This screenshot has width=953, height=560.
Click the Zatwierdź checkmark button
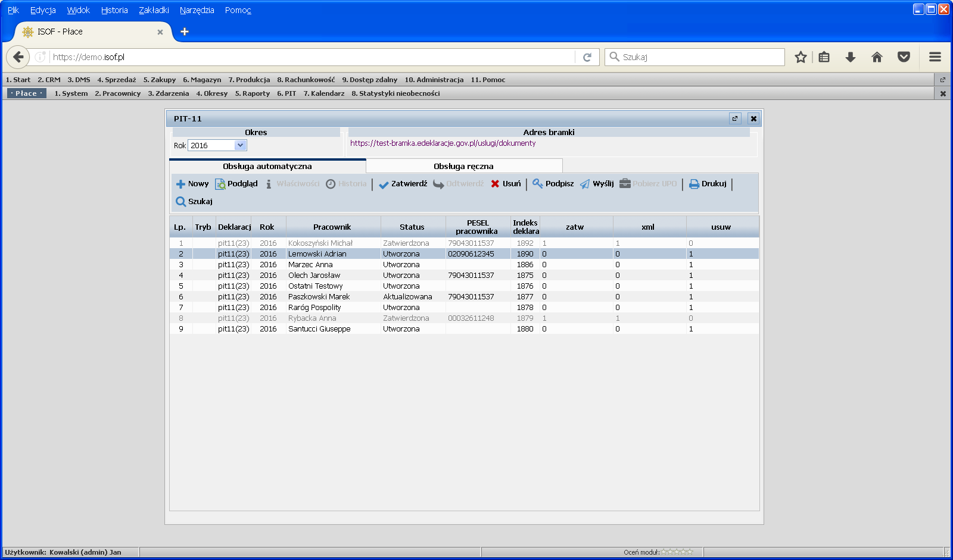[403, 184]
